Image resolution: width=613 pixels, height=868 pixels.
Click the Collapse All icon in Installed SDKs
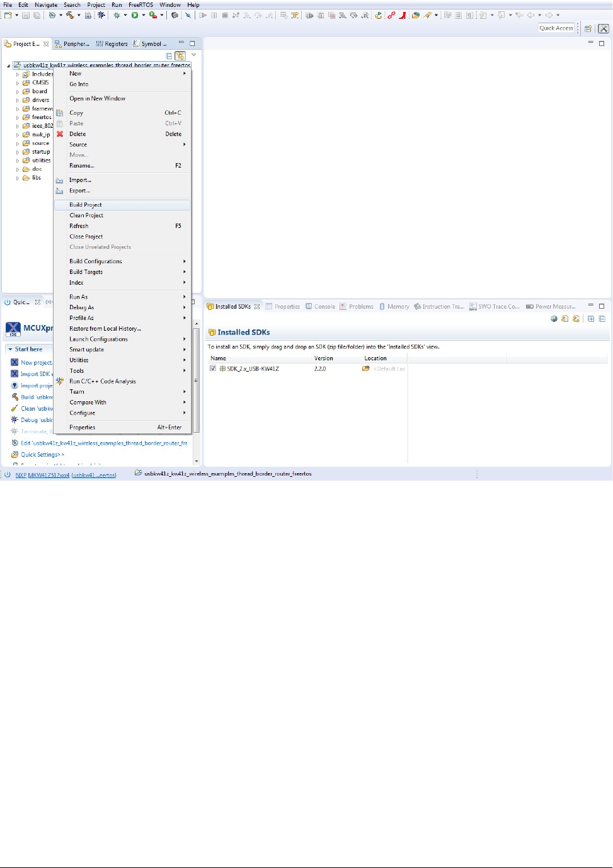pos(602,319)
